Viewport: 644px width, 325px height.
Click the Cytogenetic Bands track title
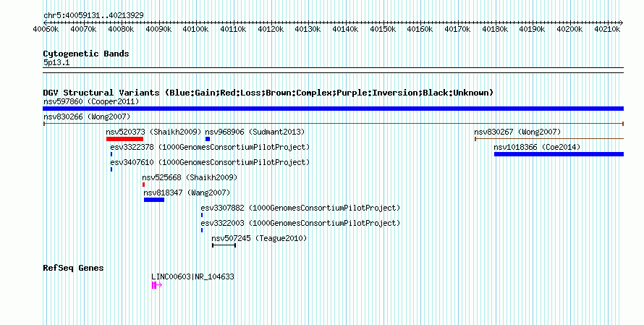(x=86, y=54)
